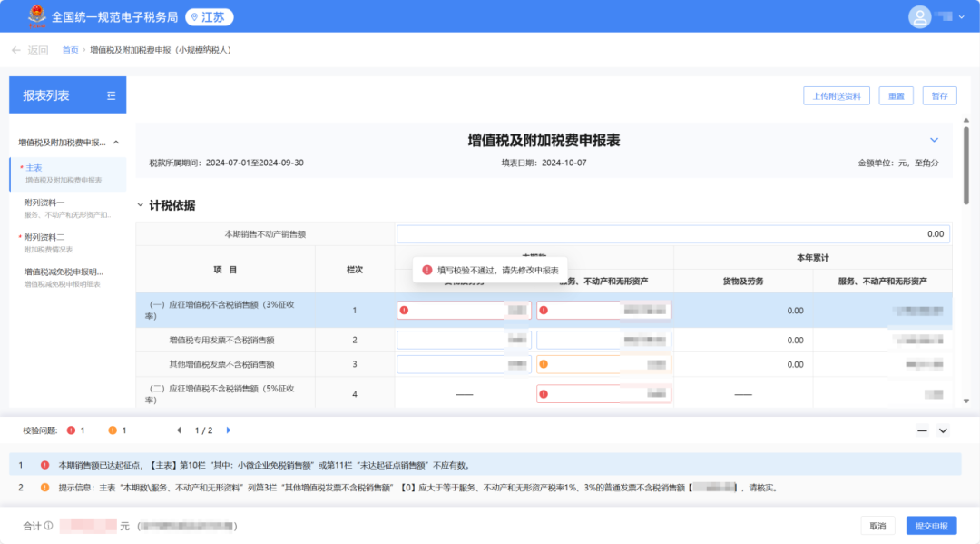Click the orange warning count badge in 校验问题 bar
Viewport: 980px width, 544px height.
tap(112, 429)
